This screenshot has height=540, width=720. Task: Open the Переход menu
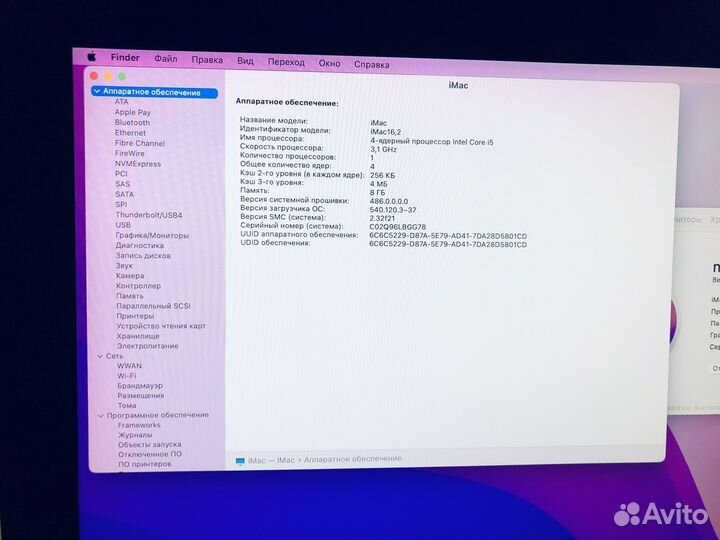tap(286, 62)
